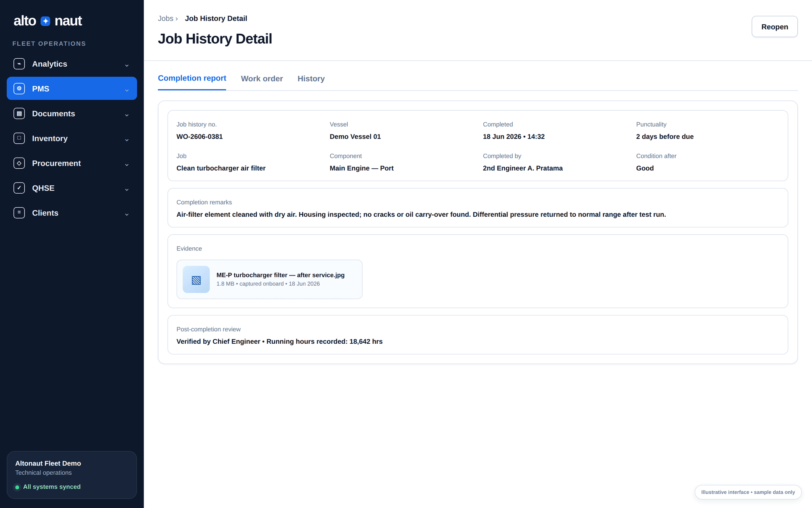Click the Good condition value
812x508 pixels.
pos(645,168)
